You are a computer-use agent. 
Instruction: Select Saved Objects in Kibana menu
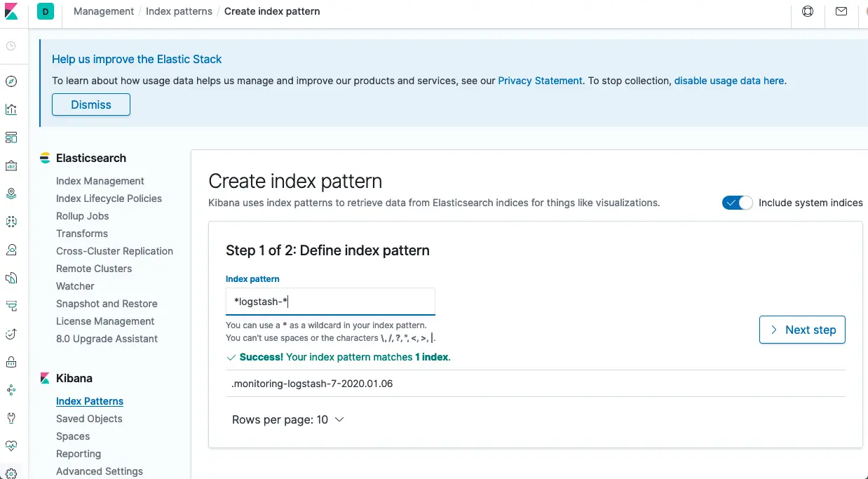[89, 419]
